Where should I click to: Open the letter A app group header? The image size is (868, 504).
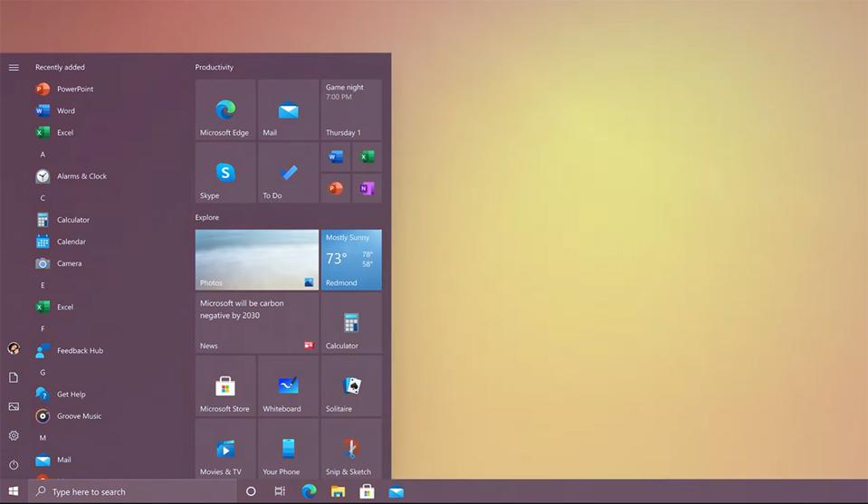[x=43, y=155]
